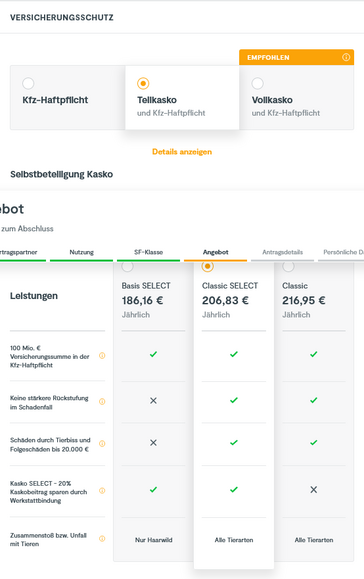Click info icon on EMPFOHLEN banner
Image resolution: width=364 pixels, height=579 pixels.
coord(346,57)
